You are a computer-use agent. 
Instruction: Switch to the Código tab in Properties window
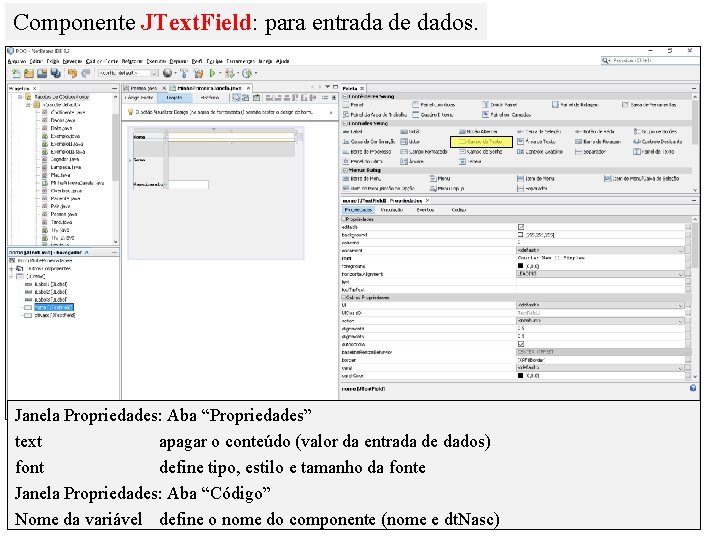pyautogui.click(x=459, y=210)
